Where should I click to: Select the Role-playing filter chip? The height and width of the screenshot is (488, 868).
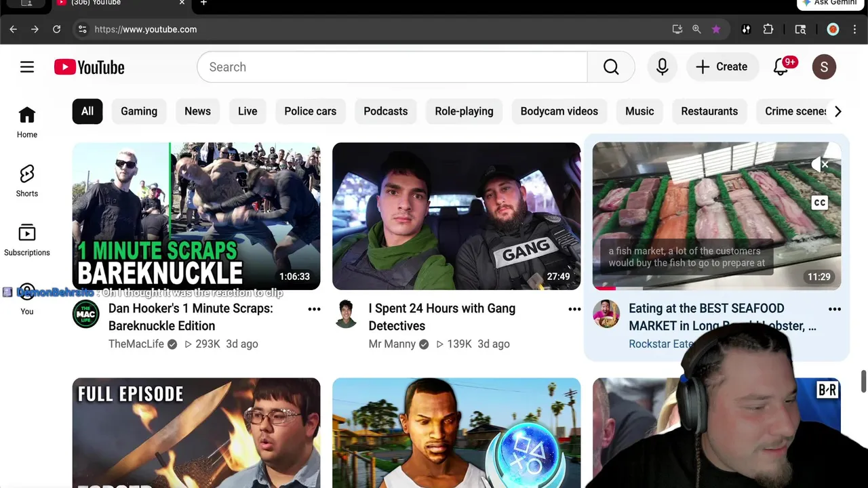(465, 111)
